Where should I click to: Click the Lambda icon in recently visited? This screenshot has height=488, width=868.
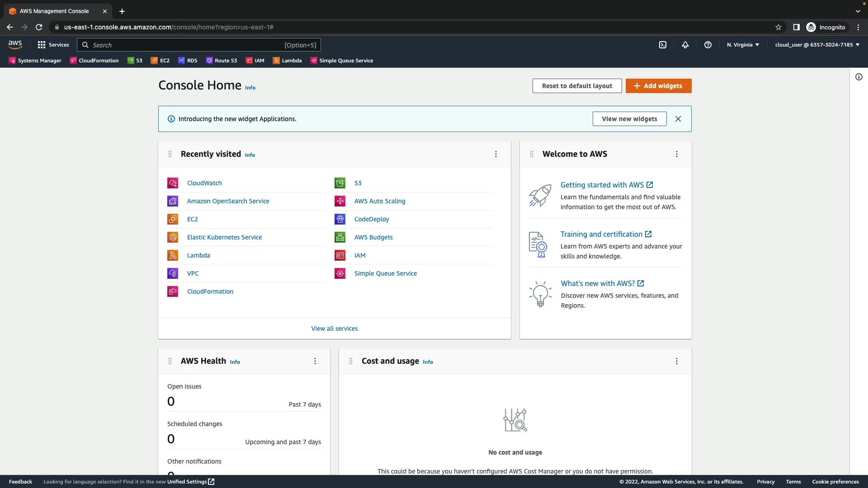click(173, 255)
